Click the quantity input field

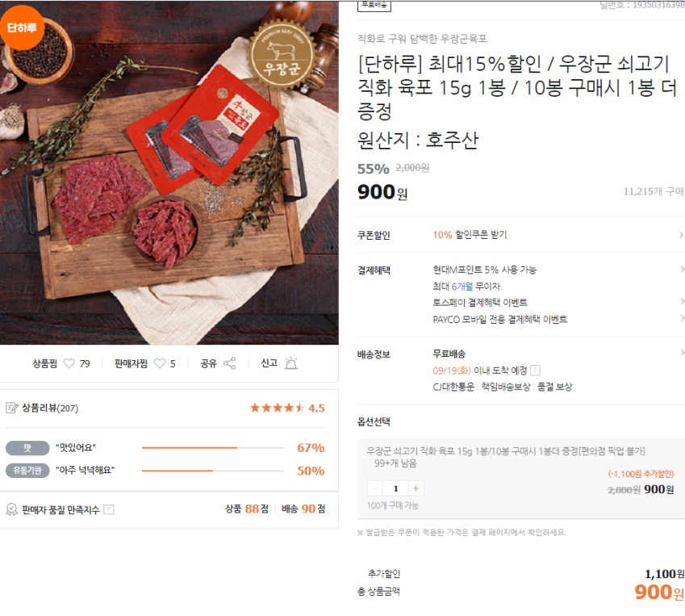tap(396, 488)
